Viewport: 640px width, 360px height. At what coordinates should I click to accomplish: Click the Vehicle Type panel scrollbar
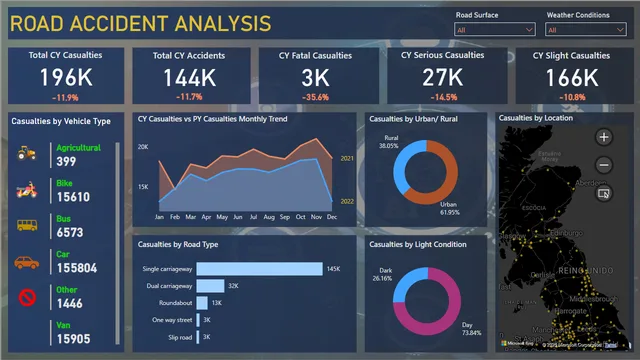point(118,243)
